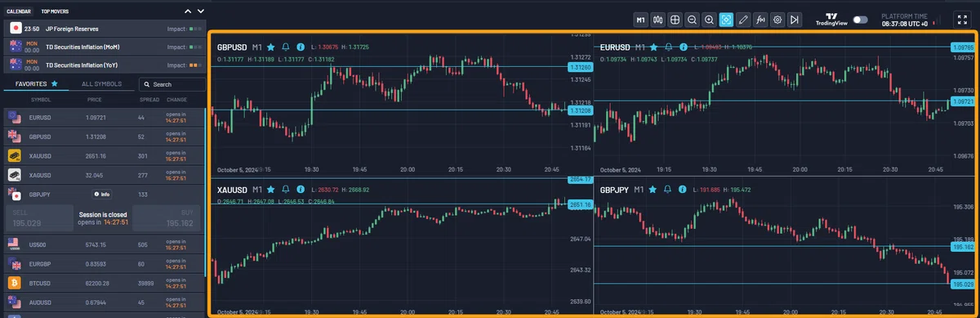
Task: Toggle the highlighted crosshair focus tool
Action: (727, 19)
